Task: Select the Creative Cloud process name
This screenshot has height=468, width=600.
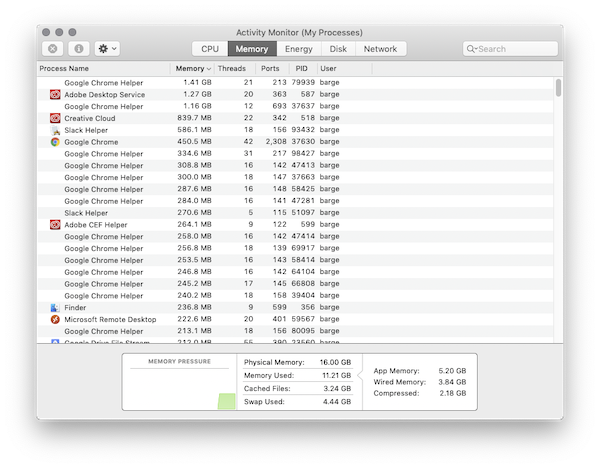Action: tap(90, 118)
